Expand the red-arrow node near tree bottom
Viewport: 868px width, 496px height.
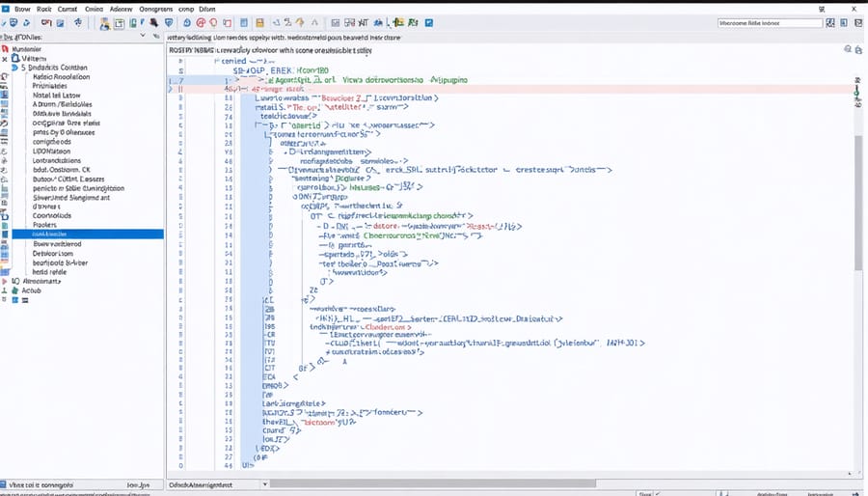[5, 281]
